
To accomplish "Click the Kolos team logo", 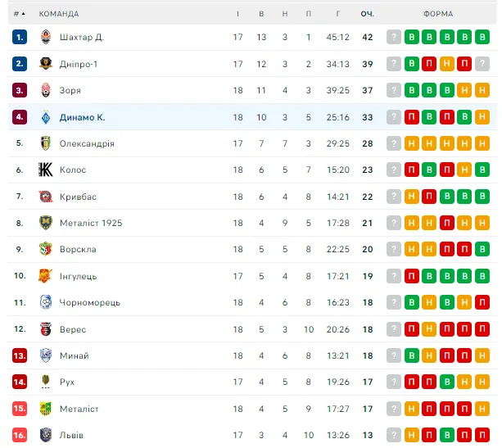I will click(46, 170).
